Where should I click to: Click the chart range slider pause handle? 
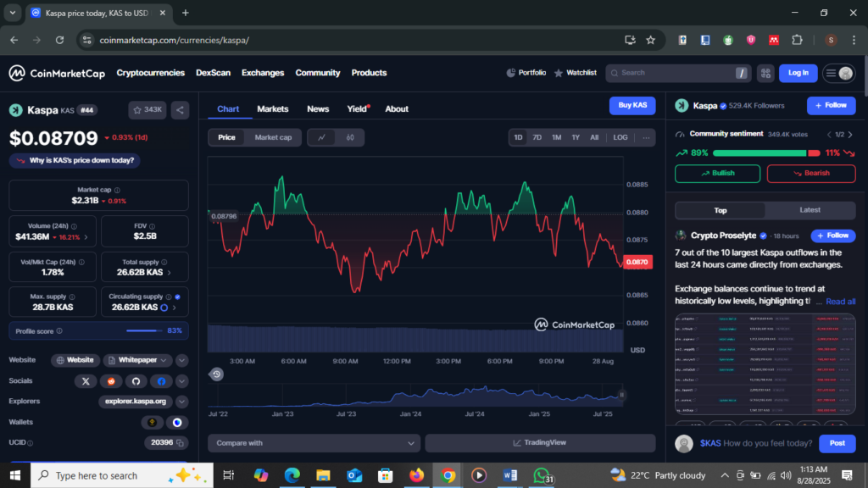tap(621, 394)
